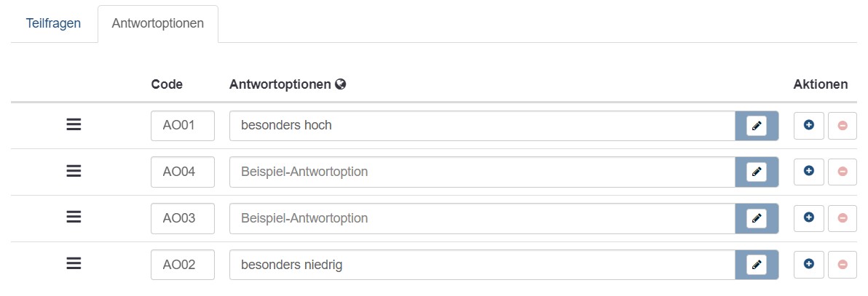Open the editor pencil for "besonders niedrig"

757,265
